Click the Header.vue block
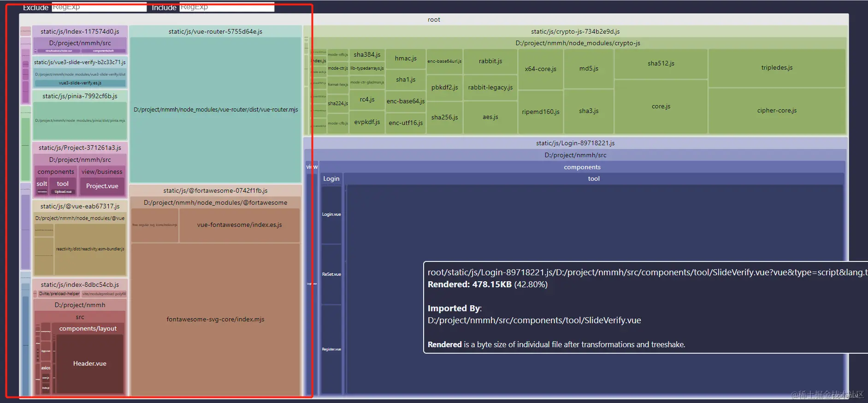This screenshot has width=868, height=403. click(x=89, y=363)
